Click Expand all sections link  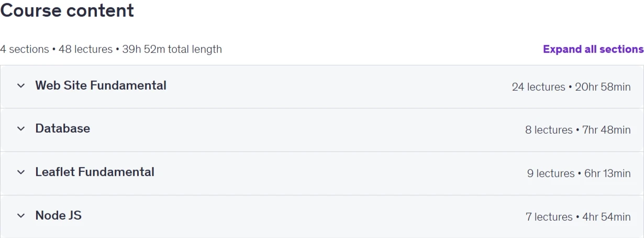[x=593, y=49]
